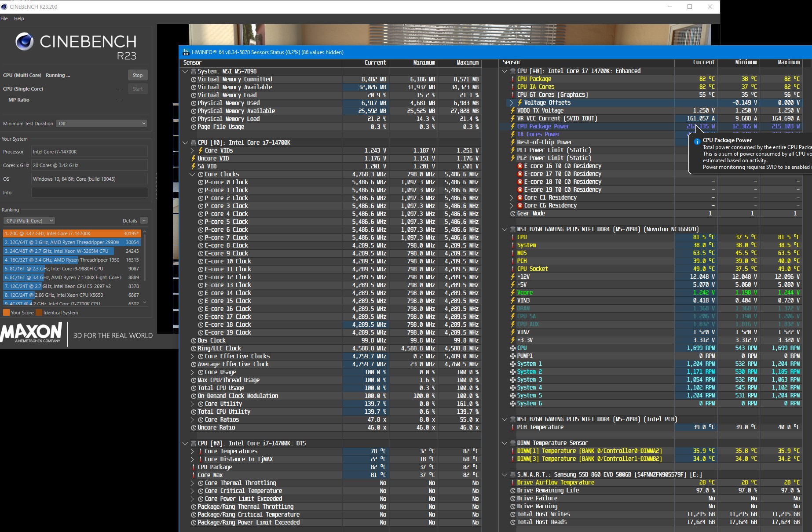Click the HWiNFO app icon in its title bar
The width and height of the screenshot is (812, 532).
click(186, 52)
